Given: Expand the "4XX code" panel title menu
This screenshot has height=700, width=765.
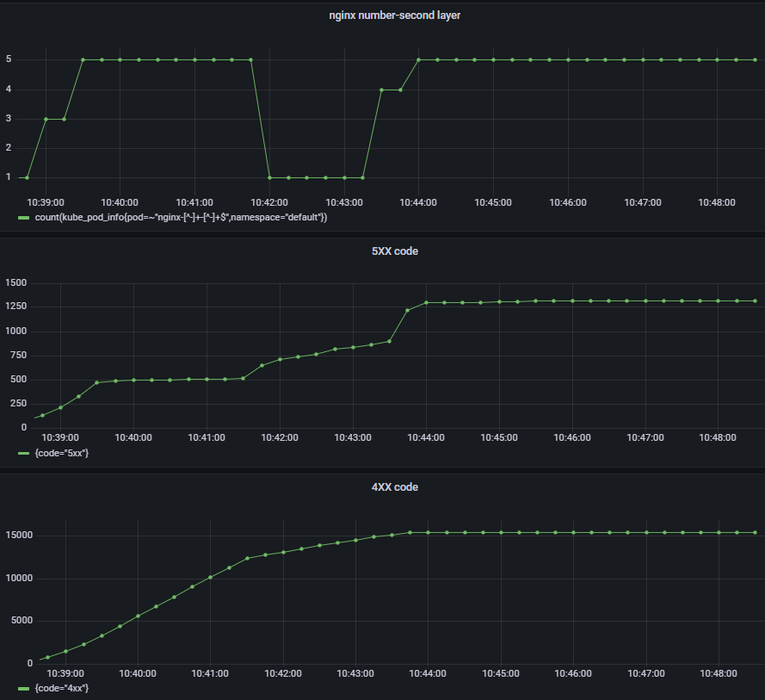Looking at the screenshot, I should (382, 487).
